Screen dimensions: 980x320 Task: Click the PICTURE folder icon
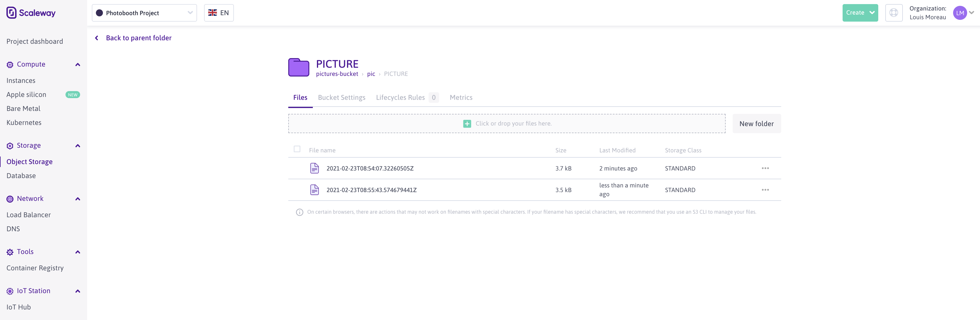click(299, 67)
